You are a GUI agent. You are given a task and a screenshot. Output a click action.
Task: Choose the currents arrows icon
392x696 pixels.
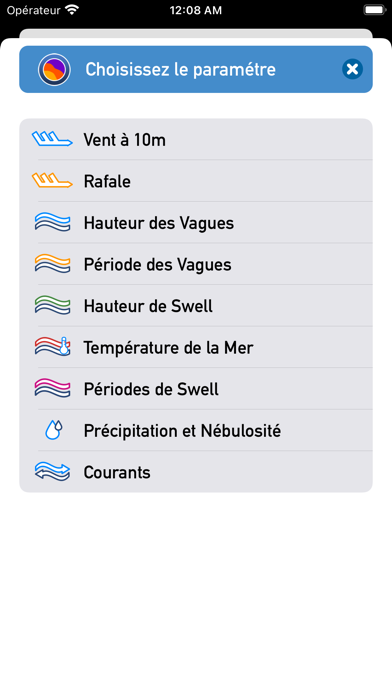(52, 472)
